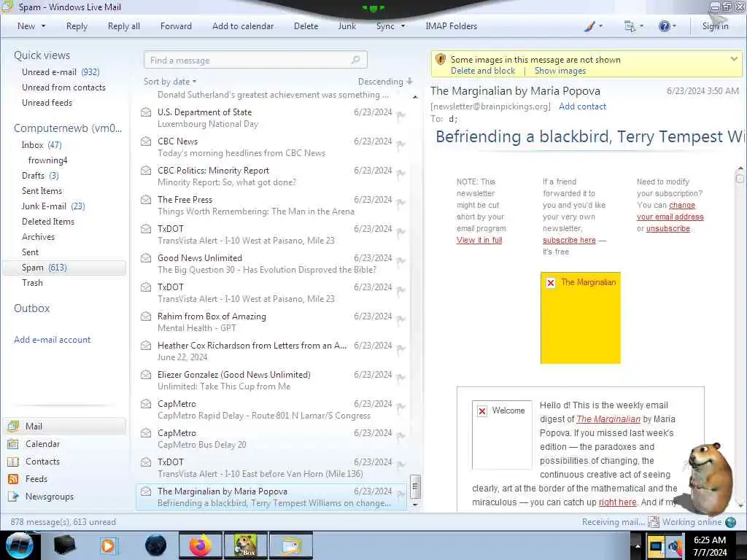Flag the U.S. Department of State message
The height and width of the screenshot is (560, 747).
pyautogui.click(x=401, y=115)
